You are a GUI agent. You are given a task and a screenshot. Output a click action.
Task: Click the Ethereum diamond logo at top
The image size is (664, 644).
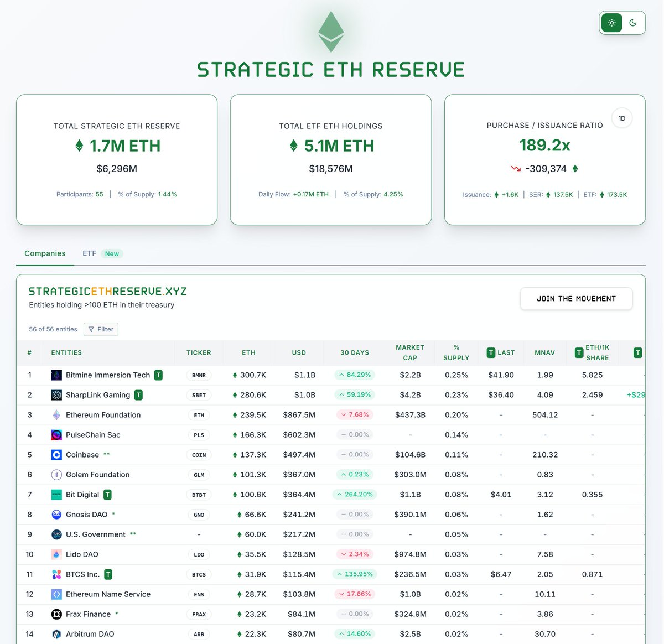[331, 32]
